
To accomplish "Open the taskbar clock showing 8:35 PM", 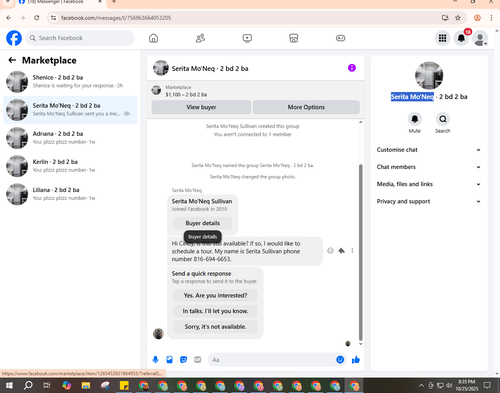I will click(466, 385).
